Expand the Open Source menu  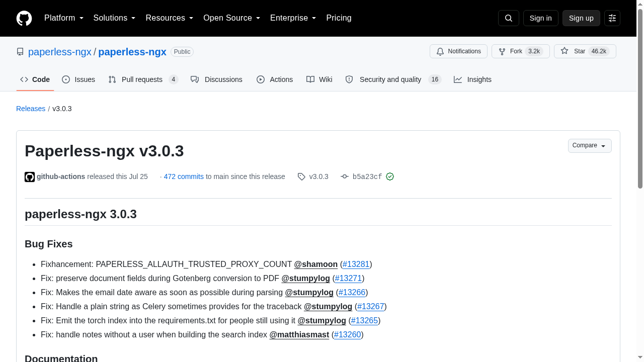(x=232, y=18)
